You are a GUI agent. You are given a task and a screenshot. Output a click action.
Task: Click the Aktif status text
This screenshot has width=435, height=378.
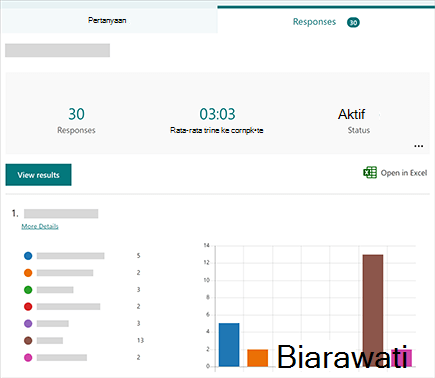[x=352, y=114]
